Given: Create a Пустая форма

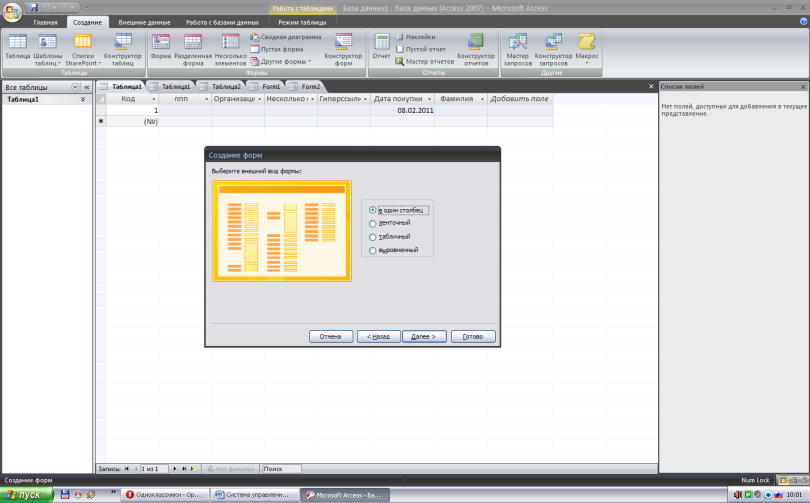Looking at the screenshot, I should coord(277,49).
